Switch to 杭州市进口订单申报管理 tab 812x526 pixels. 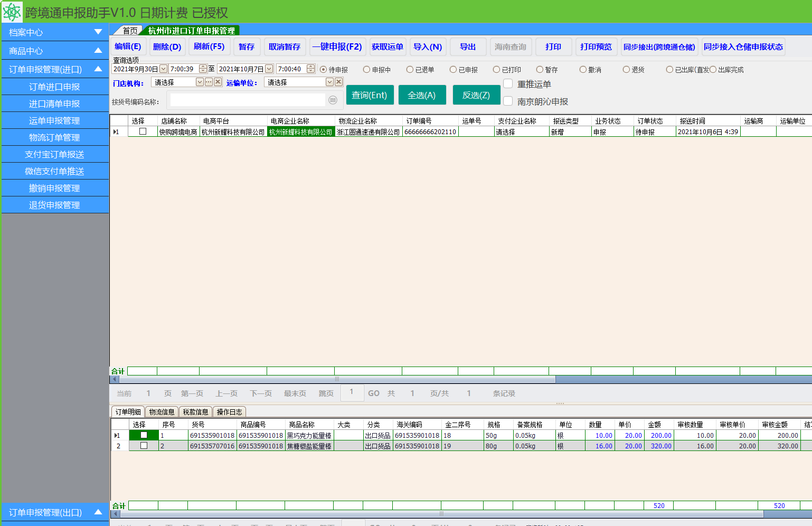pyautogui.click(x=191, y=31)
